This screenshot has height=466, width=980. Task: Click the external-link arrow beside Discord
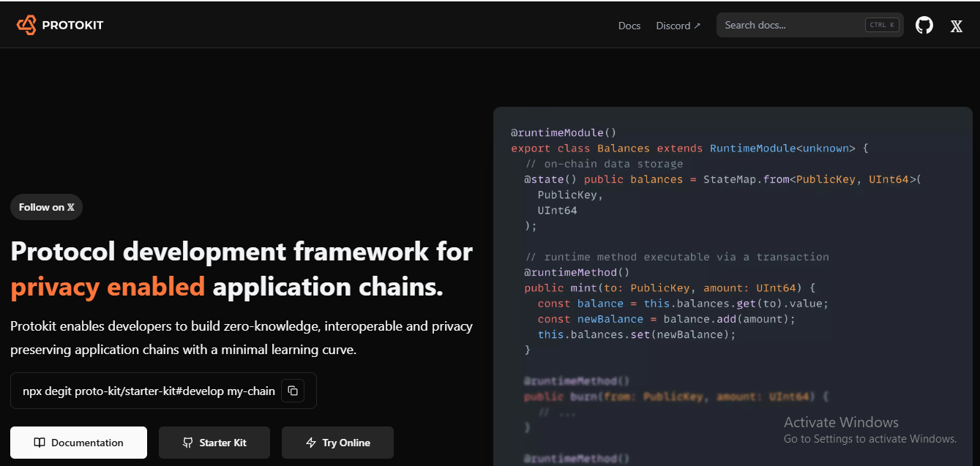[x=697, y=26]
